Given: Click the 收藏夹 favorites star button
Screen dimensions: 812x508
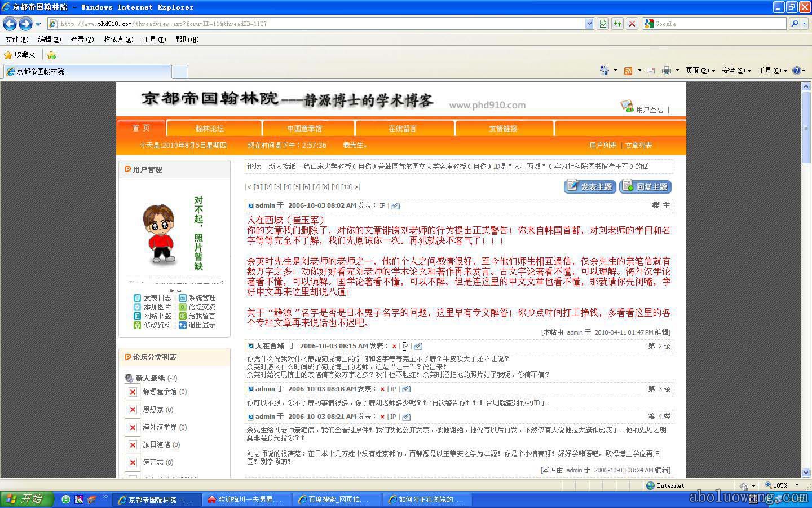Looking at the screenshot, I should pos(20,55).
